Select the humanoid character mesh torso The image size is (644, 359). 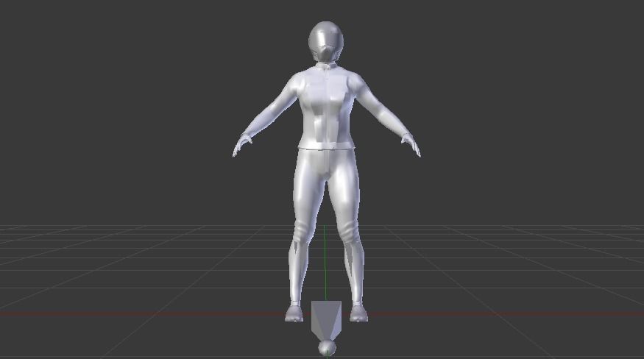tap(326, 107)
